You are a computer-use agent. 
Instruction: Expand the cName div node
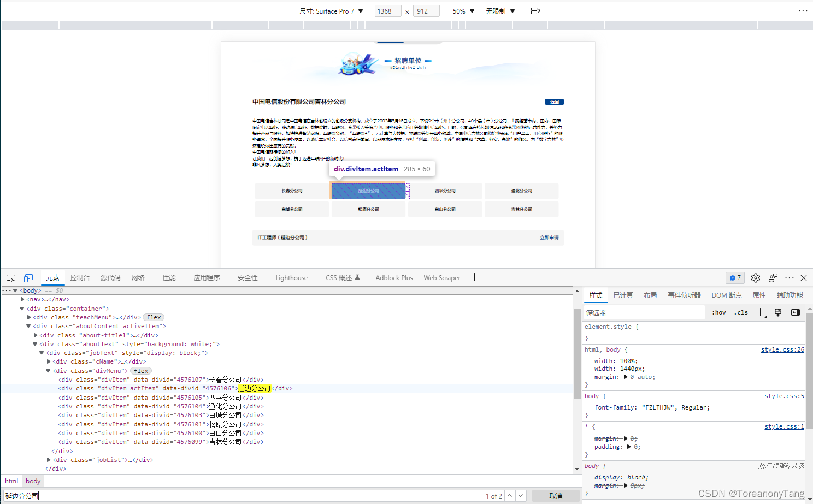click(x=49, y=361)
